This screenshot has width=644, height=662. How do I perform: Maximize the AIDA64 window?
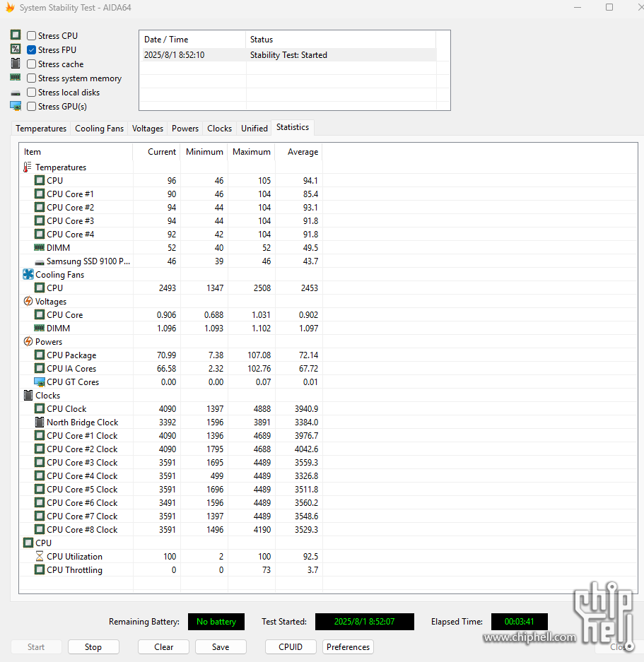609,7
